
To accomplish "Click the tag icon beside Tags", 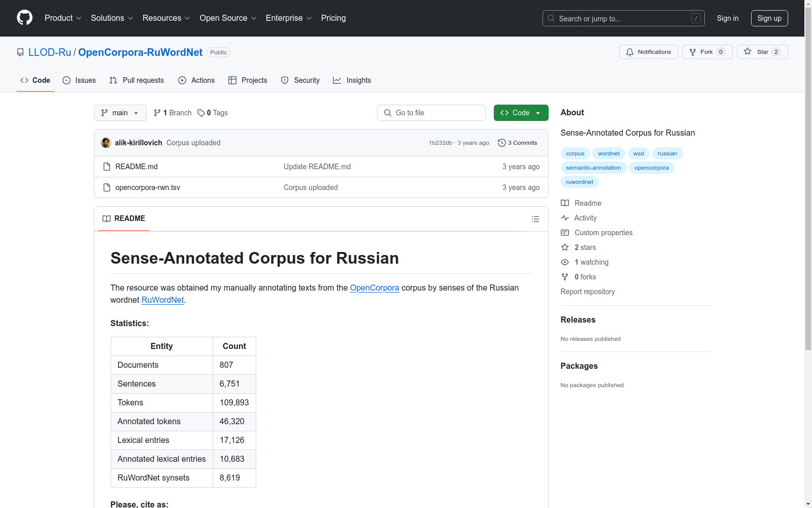I will (201, 113).
